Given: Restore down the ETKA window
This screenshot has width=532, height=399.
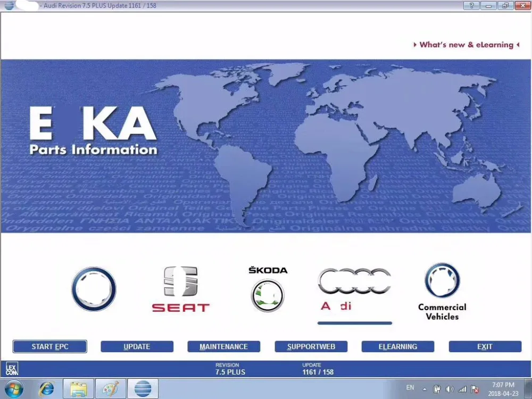Looking at the screenshot, I should pyautogui.click(x=505, y=5).
